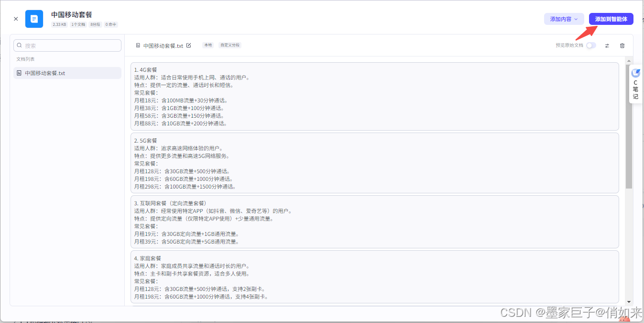Click the edit pencil icon next to 中国移动套餐.txt

click(188, 45)
